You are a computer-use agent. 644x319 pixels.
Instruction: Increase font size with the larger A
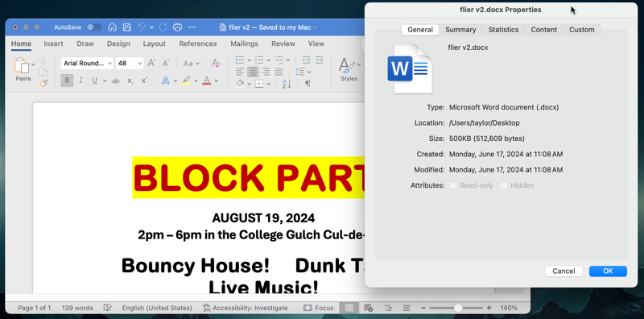[x=152, y=64]
